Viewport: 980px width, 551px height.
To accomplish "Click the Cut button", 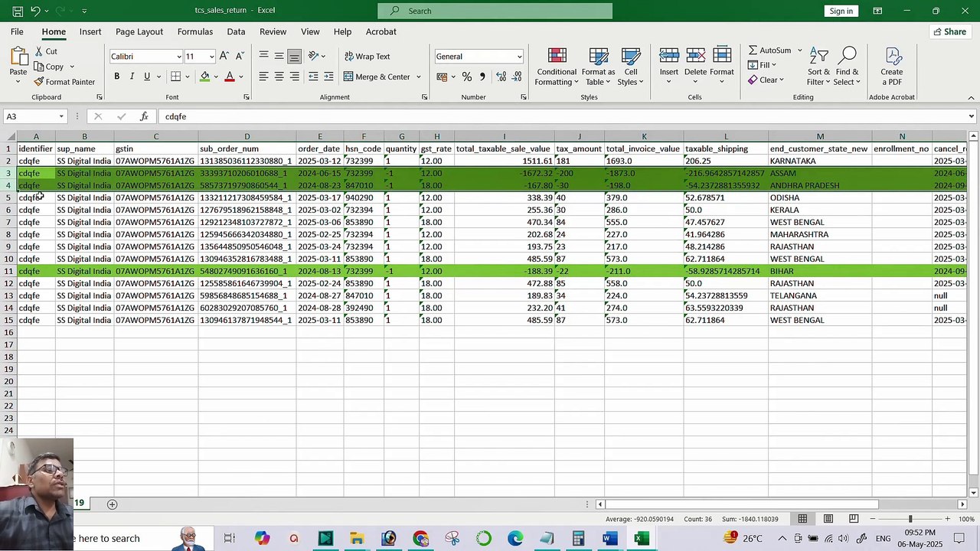I will point(46,51).
